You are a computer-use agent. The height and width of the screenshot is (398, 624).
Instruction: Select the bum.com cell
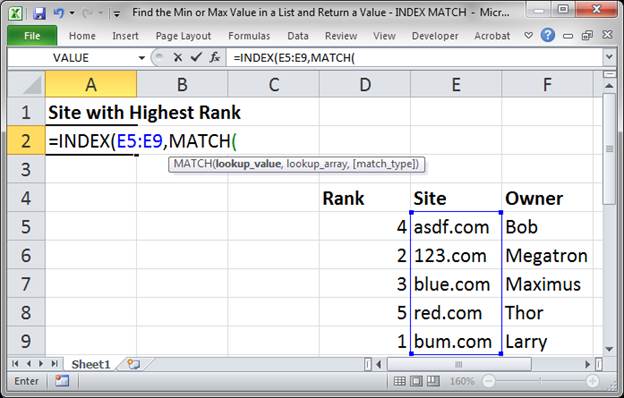[x=456, y=341]
